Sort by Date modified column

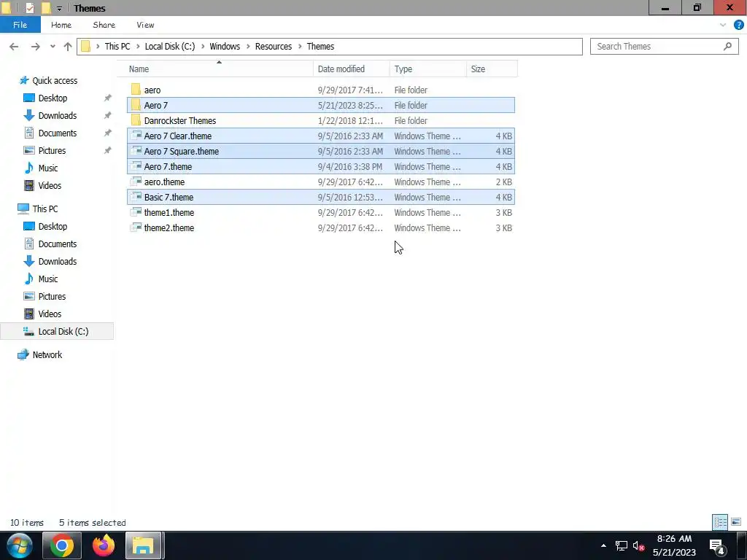(352, 69)
